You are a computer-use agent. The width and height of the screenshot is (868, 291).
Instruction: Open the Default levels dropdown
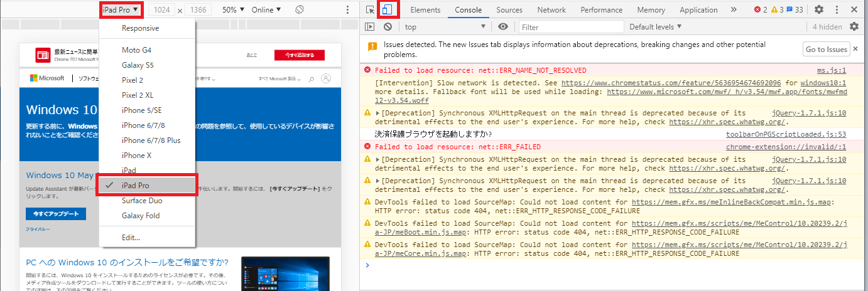click(656, 27)
